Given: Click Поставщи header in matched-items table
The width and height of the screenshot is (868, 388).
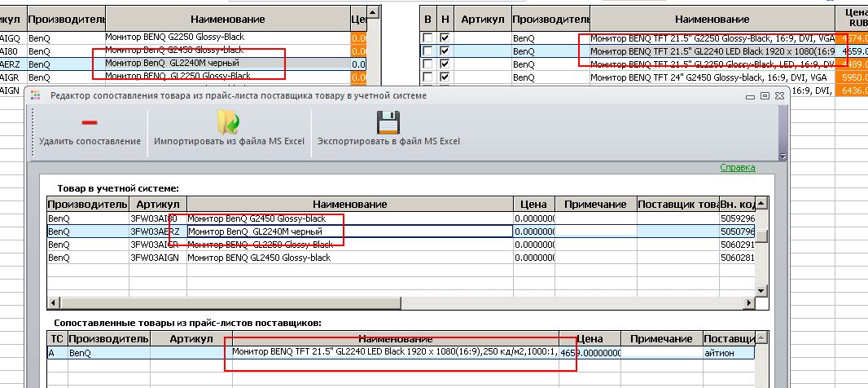Looking at the screenshot, I should [x=729, y=338].
